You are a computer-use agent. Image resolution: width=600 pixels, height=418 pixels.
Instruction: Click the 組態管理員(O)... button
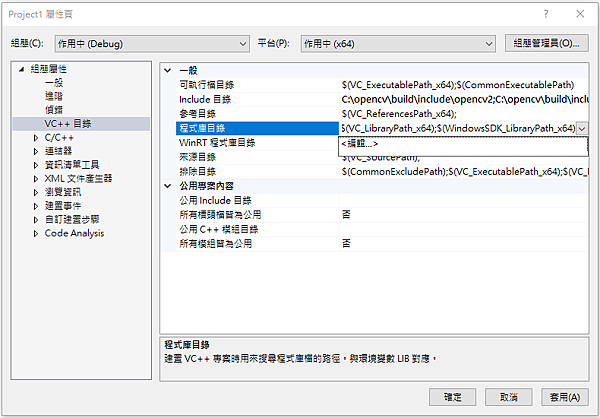(x=546, y=43)
